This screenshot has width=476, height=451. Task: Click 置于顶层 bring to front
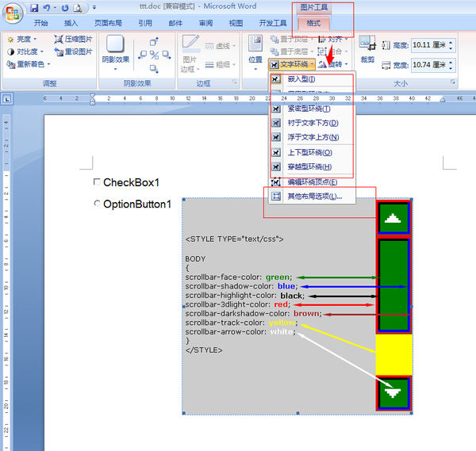290,39
